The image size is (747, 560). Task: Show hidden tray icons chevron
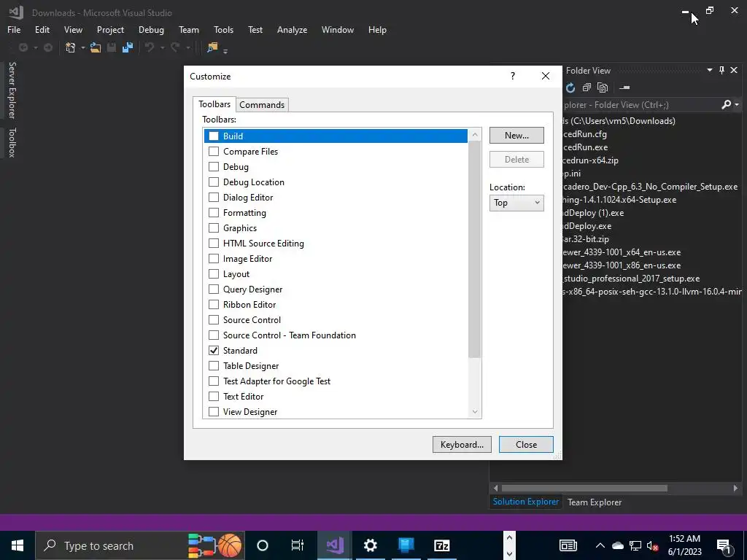(x=600, y=545)
